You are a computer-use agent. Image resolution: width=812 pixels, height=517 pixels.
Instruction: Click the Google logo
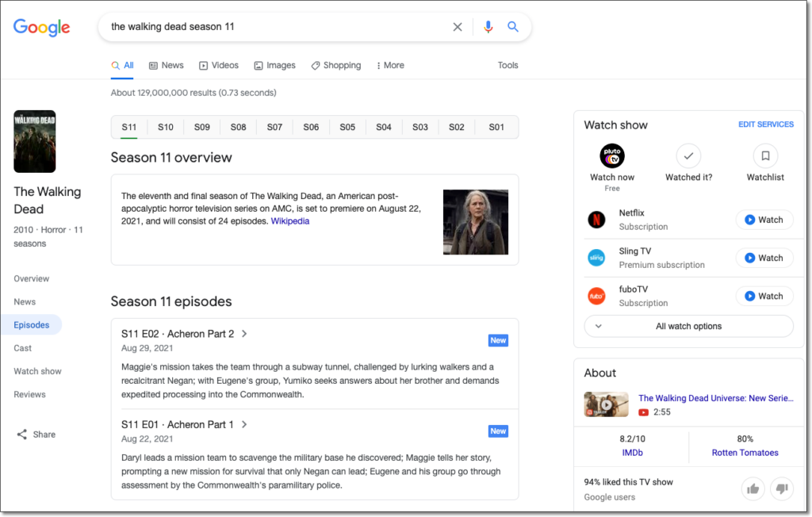[x=41, y=28]
